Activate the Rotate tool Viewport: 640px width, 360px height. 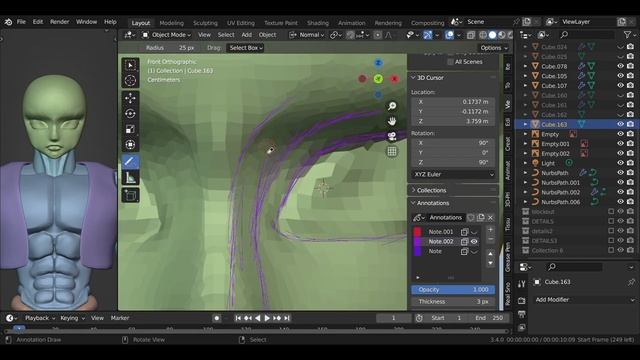(x=130, y=113)
